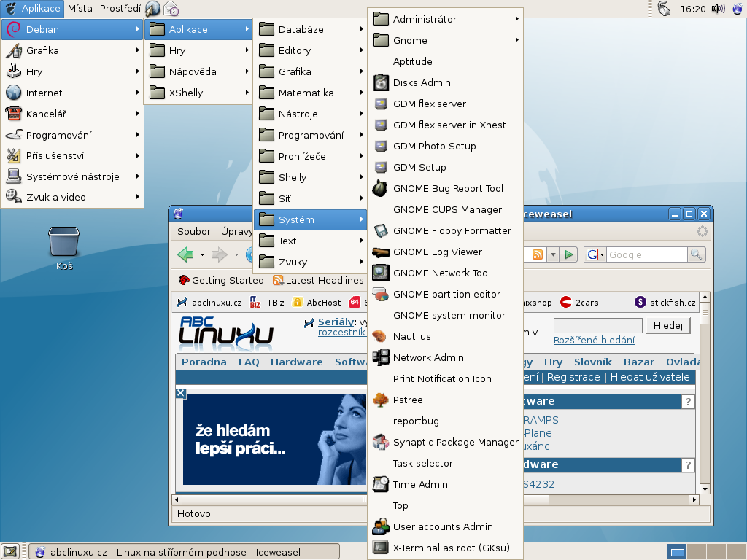The image size is (747, 560).
Task: Click the forward arrow in Iceweasel toolbar
Action: tap(219, 254)
